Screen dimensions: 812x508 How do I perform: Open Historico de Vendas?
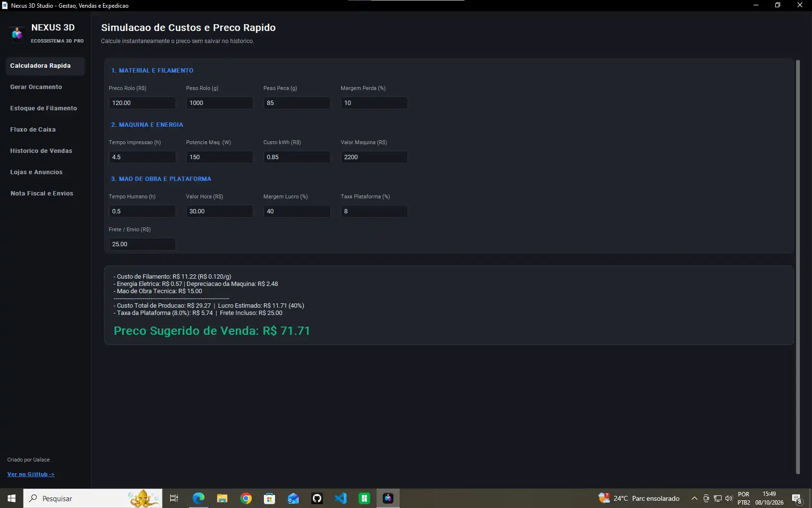point(45,151)
